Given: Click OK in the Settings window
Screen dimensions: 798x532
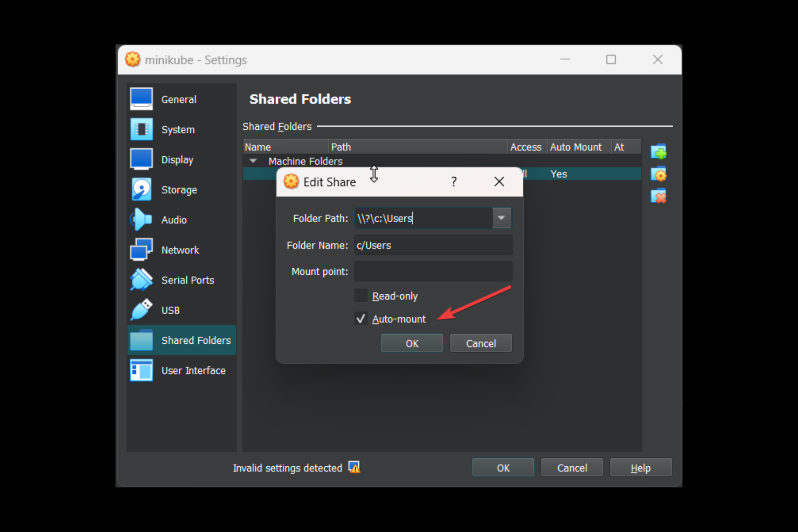Looking at the screenshot, I should click(503, 468).
